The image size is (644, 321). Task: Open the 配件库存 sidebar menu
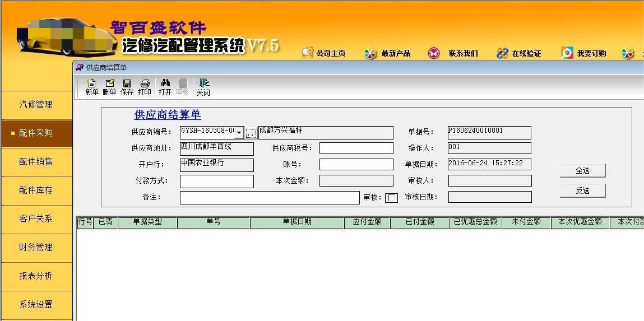(36, 190)
